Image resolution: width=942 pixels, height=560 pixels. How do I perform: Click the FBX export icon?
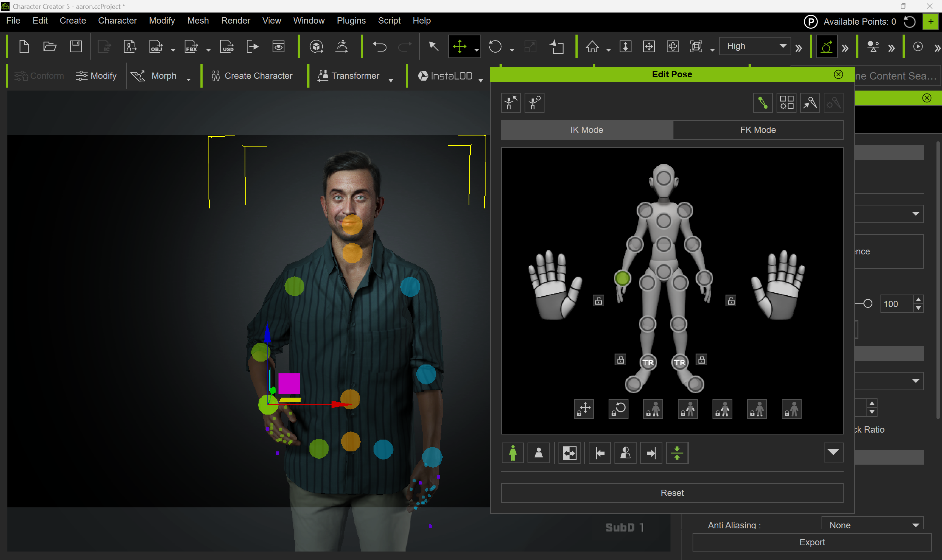tap(191, 47)
